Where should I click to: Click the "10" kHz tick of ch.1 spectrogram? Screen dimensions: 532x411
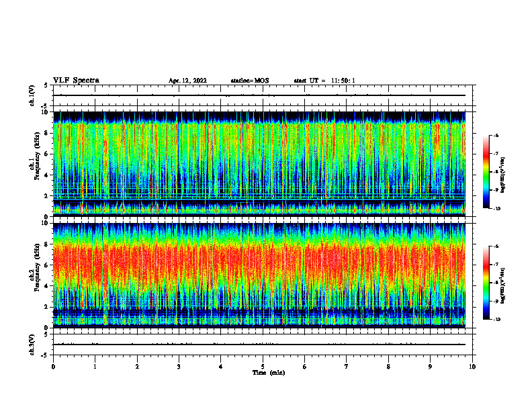tap(46, 112)
